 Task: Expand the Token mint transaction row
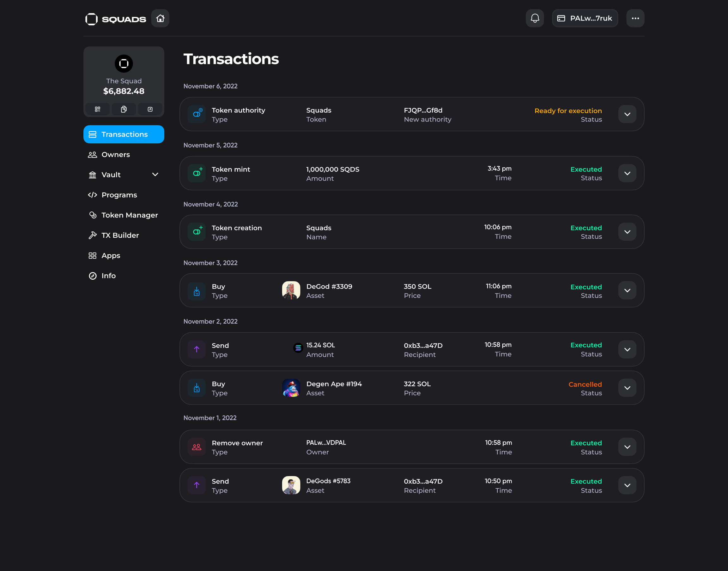pyautogui.click(x=627, y=173)
